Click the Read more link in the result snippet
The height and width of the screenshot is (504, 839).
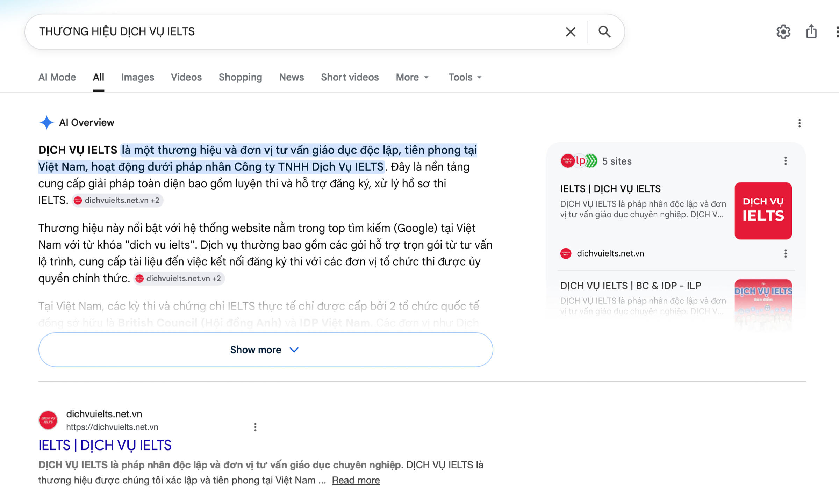tap(356, 480)
